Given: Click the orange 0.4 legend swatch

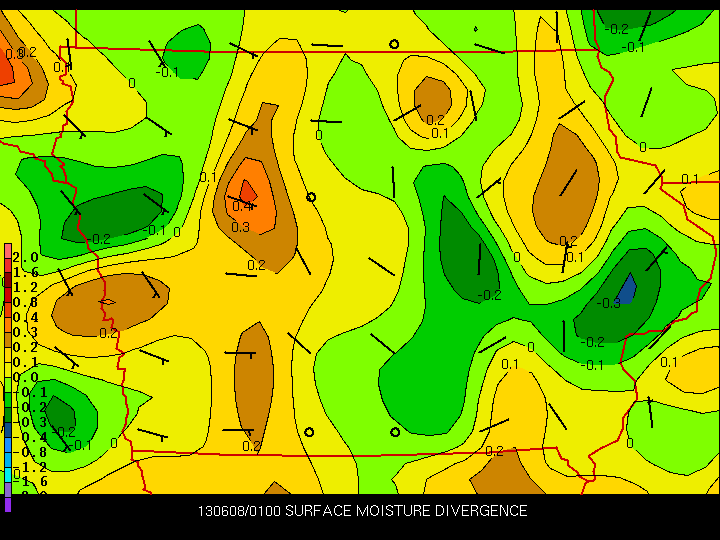Looking at the screenshot, I should point(8,325).
